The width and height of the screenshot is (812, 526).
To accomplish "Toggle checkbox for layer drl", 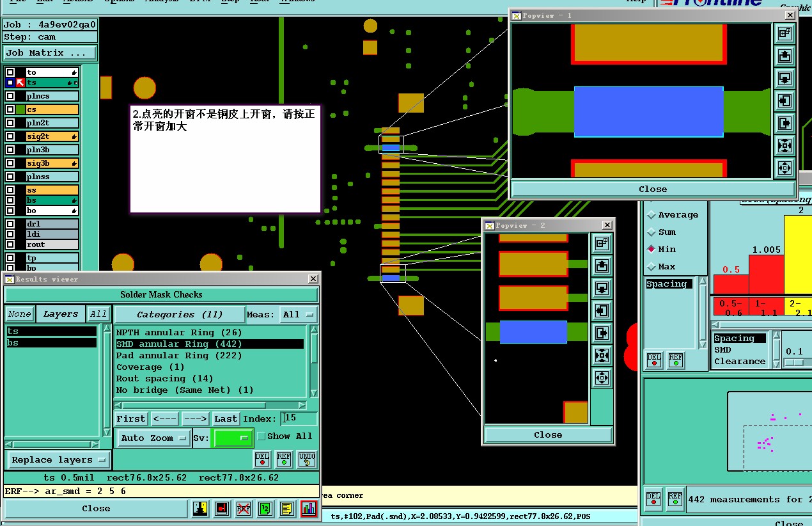I will (x=10, y=224).
